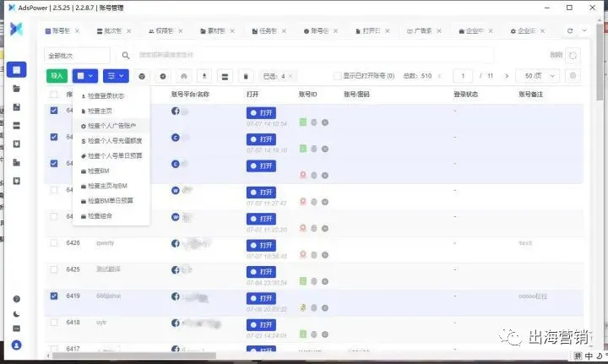The image size is (608, 364).
Task: Click the search keyword input field
Action: 315,56
